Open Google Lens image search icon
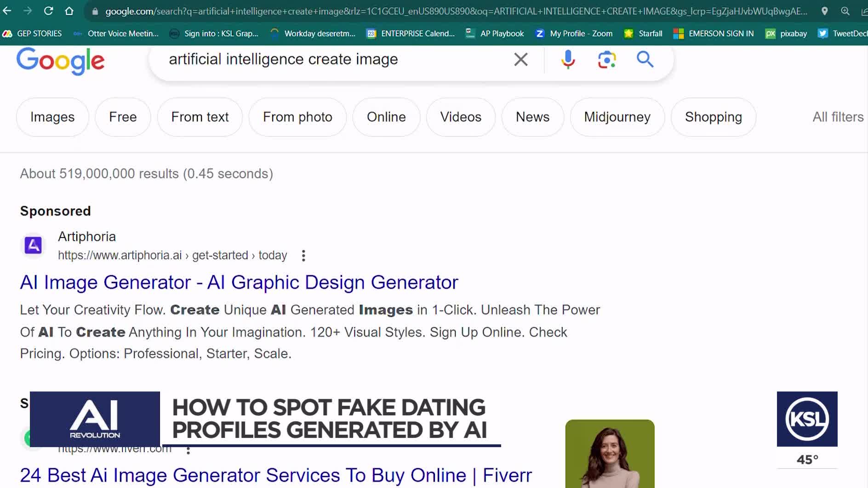868x488 pixels. coord(606,59)
